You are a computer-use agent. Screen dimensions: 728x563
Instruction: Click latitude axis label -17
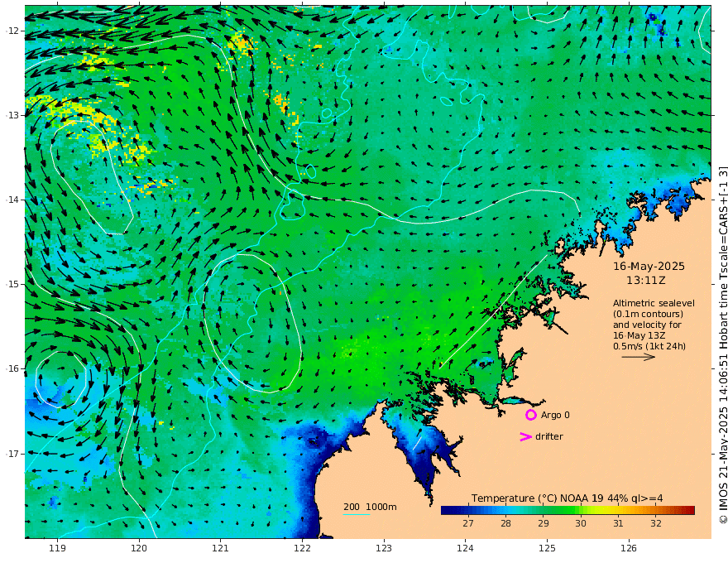[x=12, y=454]
